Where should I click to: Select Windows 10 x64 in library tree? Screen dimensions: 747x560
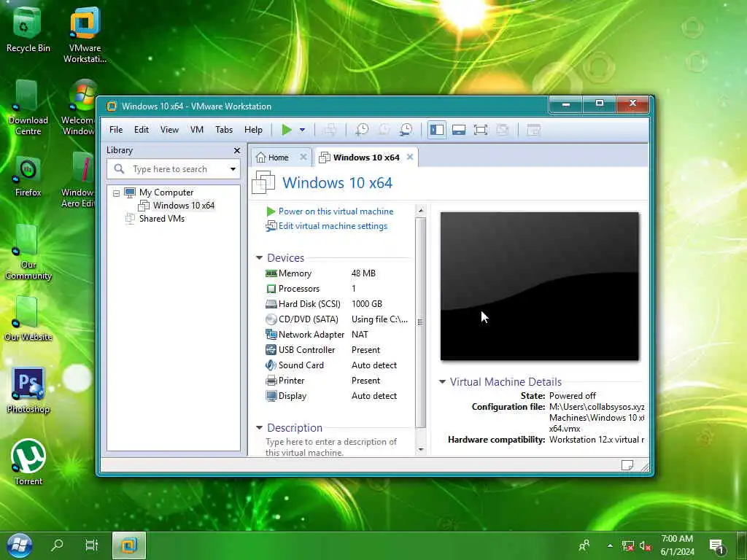183,205
